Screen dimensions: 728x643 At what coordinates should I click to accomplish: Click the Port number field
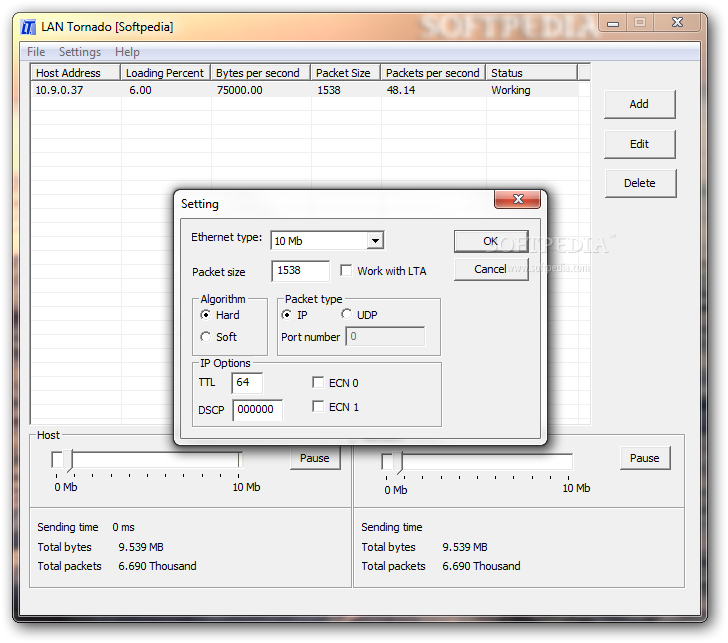[385, 337]
